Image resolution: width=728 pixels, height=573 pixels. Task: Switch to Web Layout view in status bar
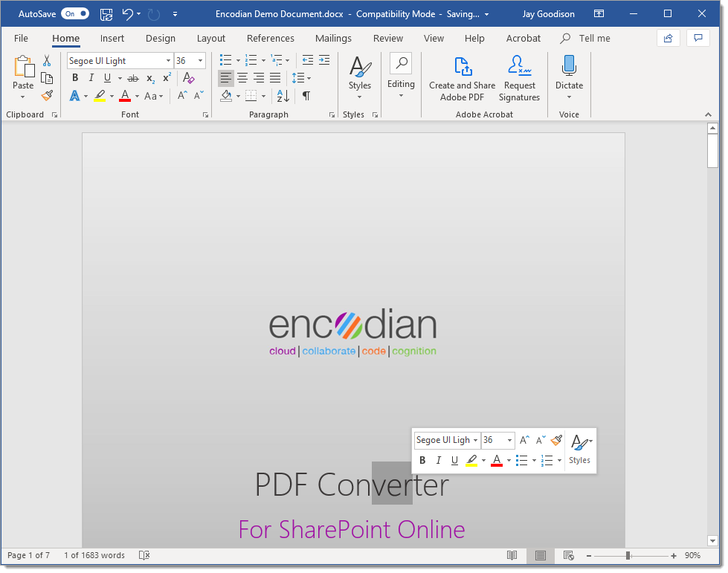point(568,555)
